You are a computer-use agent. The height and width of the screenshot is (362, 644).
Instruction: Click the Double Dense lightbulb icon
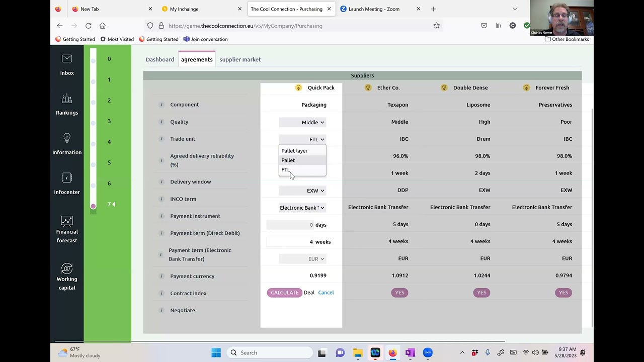point(444,87)
